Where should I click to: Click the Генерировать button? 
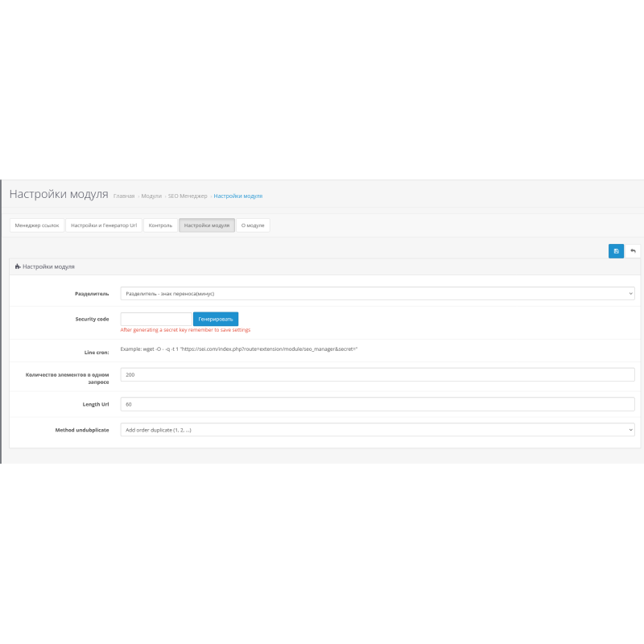[216, 319]
